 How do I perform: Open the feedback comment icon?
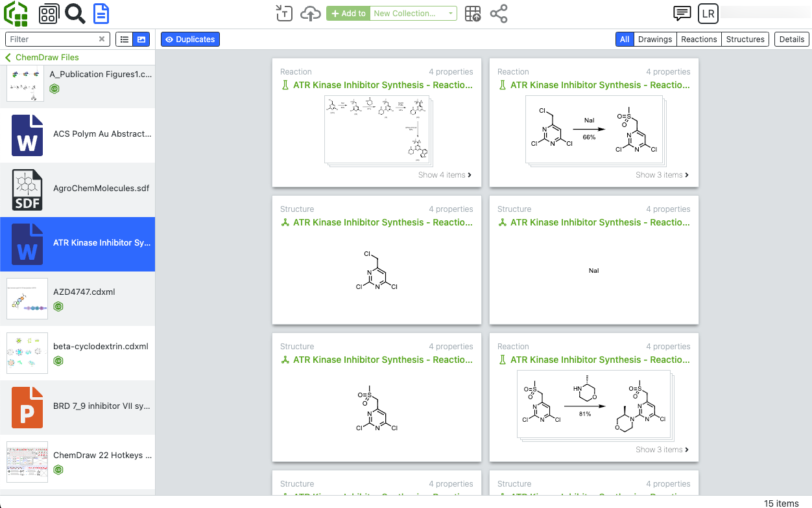(x=682, y=13)
